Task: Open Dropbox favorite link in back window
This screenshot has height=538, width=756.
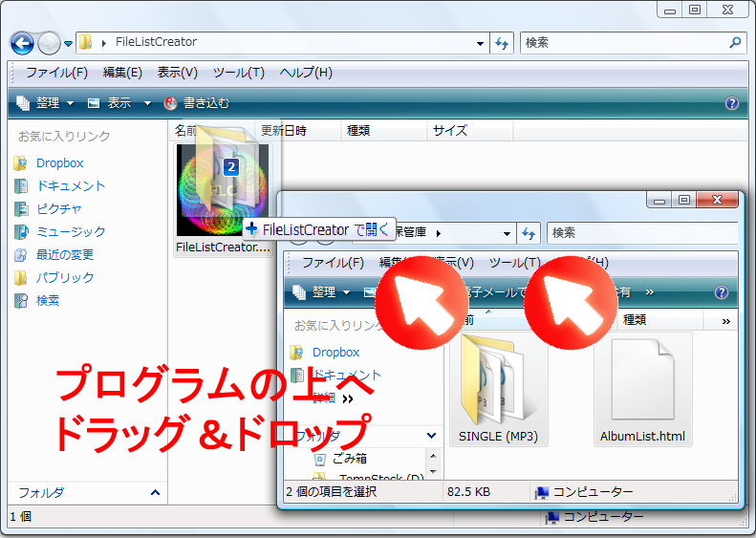Action: 60,163
